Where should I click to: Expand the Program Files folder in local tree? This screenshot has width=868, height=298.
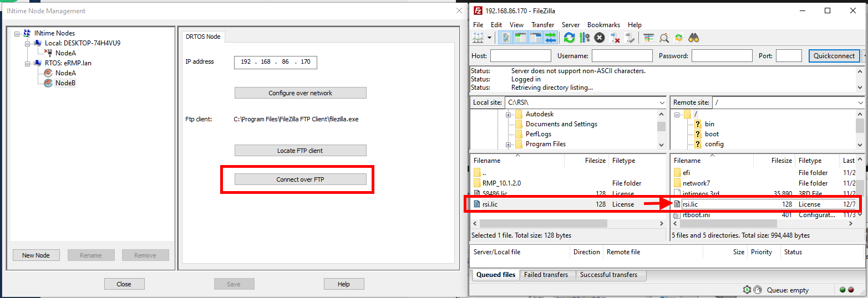tap(507, 144)
